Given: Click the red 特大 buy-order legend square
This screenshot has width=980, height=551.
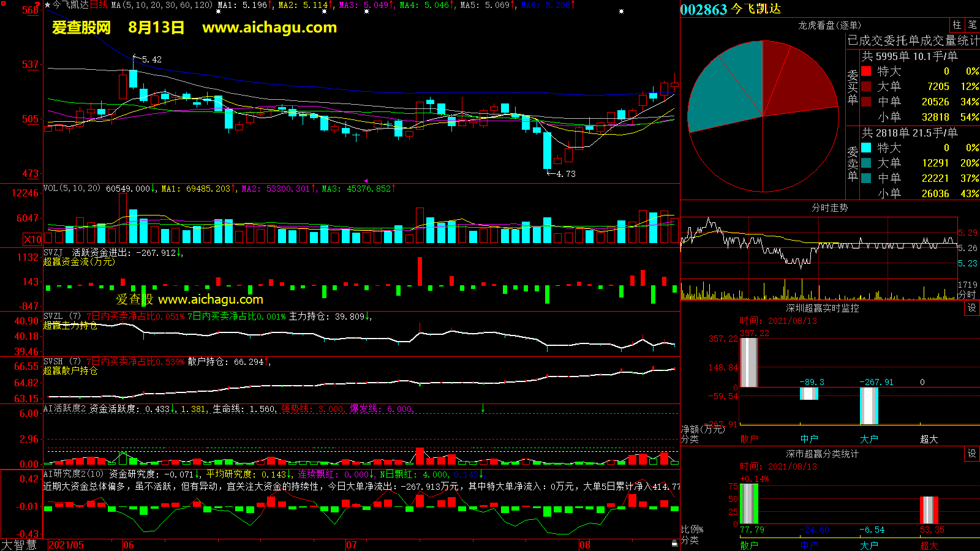Looking at the screenshot, I should (x=866, y=71).
